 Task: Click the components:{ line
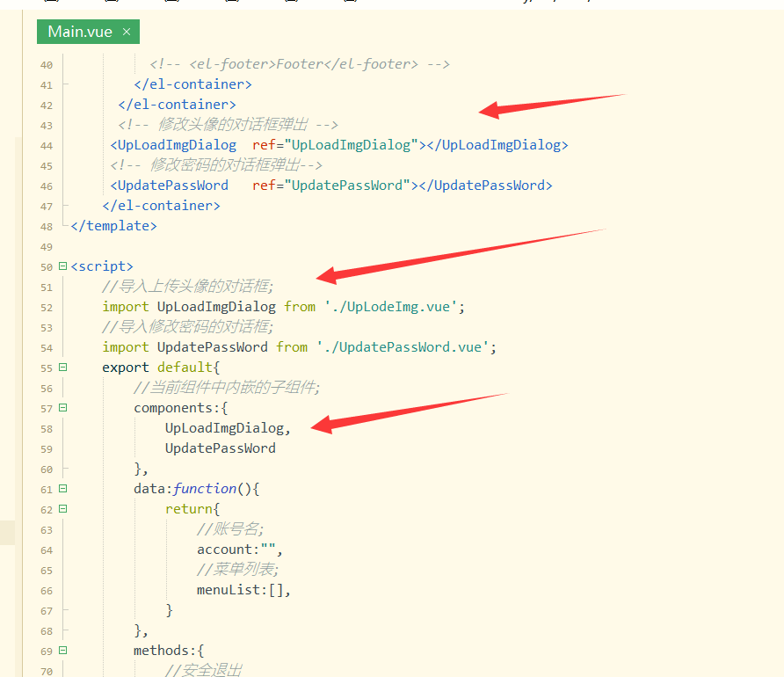180,408
